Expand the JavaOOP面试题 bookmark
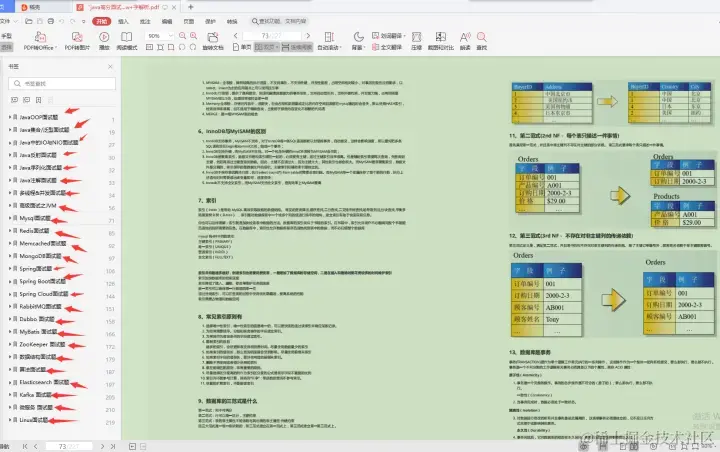Image resolution: width=720 pixels, height=452 pixels. [10, 117]
